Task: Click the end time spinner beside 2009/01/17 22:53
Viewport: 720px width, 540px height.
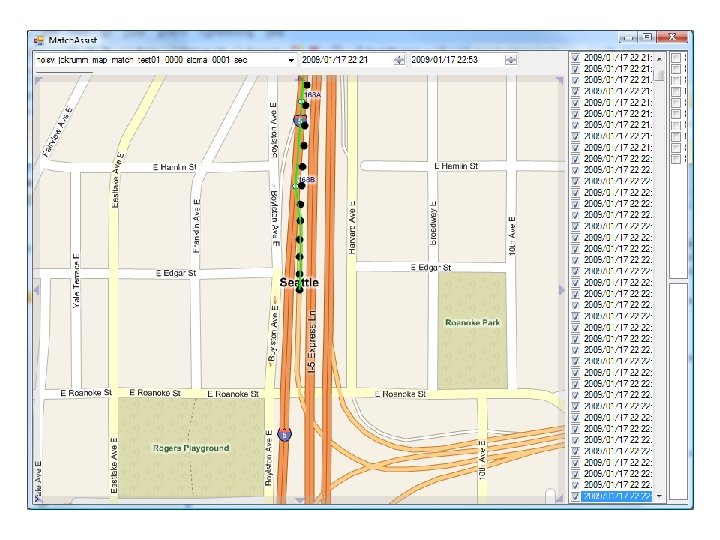Action: [511, 60]
